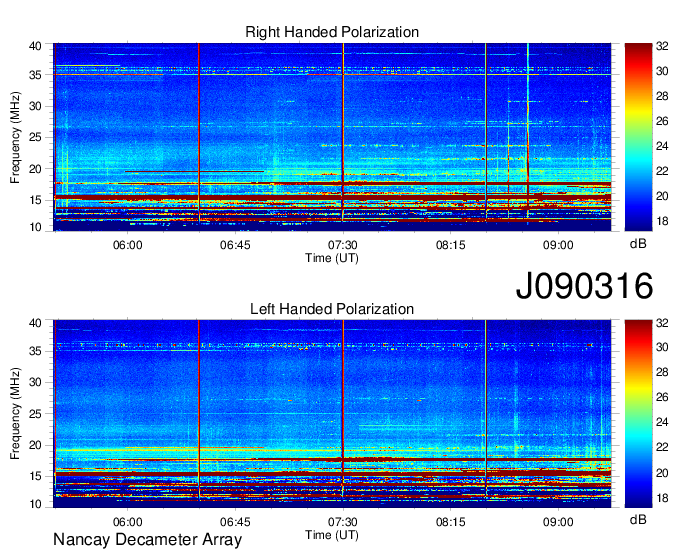Click the 32 value on the top color bar
The width and height of the screenshot is (680, 552).
click(662, 46)
